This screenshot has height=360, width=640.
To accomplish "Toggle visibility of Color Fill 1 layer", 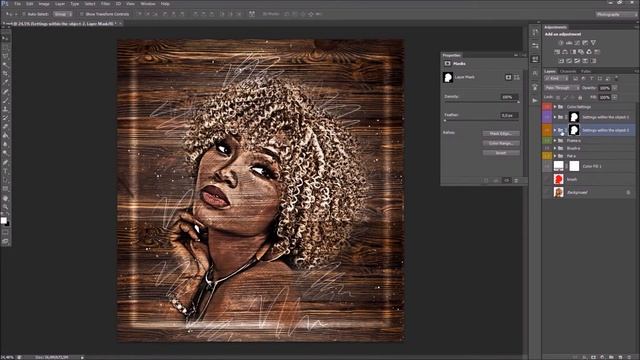I will click(x=547, y=166).
